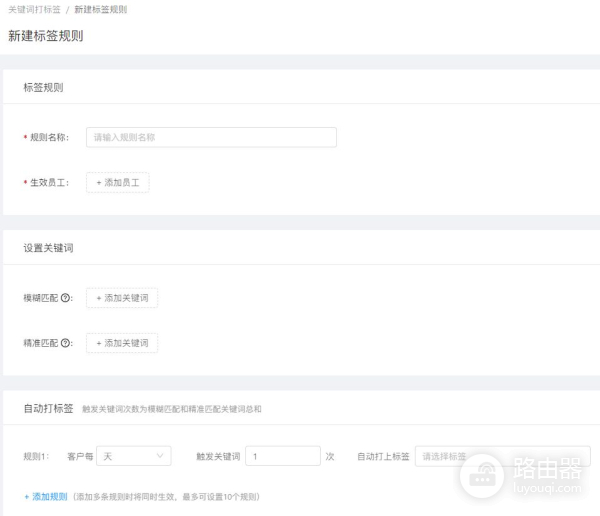600x516 pixels.
Task: Open the 天 period dropdown
Action: (134, 456)
